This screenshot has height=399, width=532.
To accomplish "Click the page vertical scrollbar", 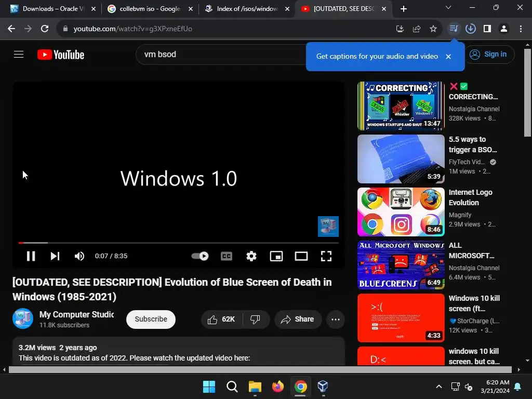I will [x=527, y=92].
